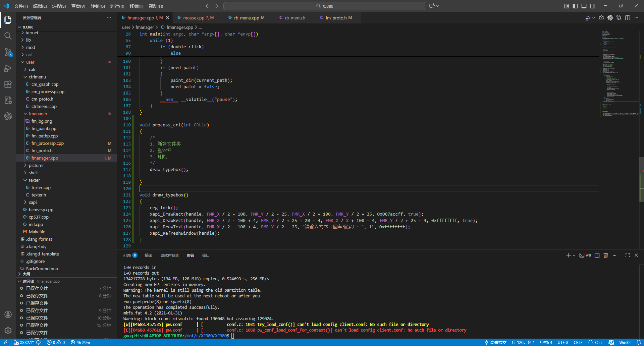
Task: Open the 终端(T) menu
Action: [x=136, y=6]
